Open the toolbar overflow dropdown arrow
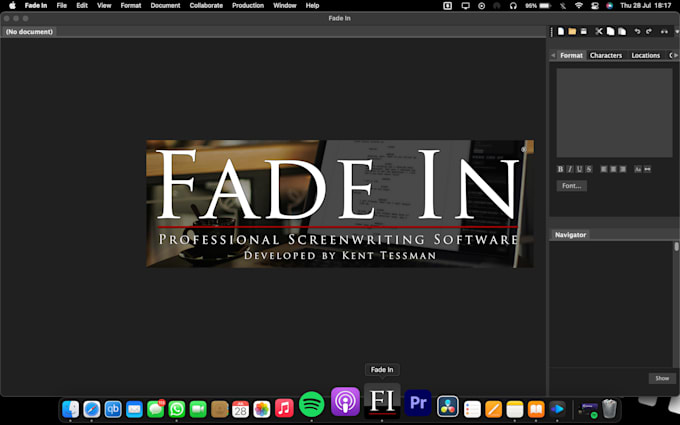680x425 pixels. click(x=677, y=31)
